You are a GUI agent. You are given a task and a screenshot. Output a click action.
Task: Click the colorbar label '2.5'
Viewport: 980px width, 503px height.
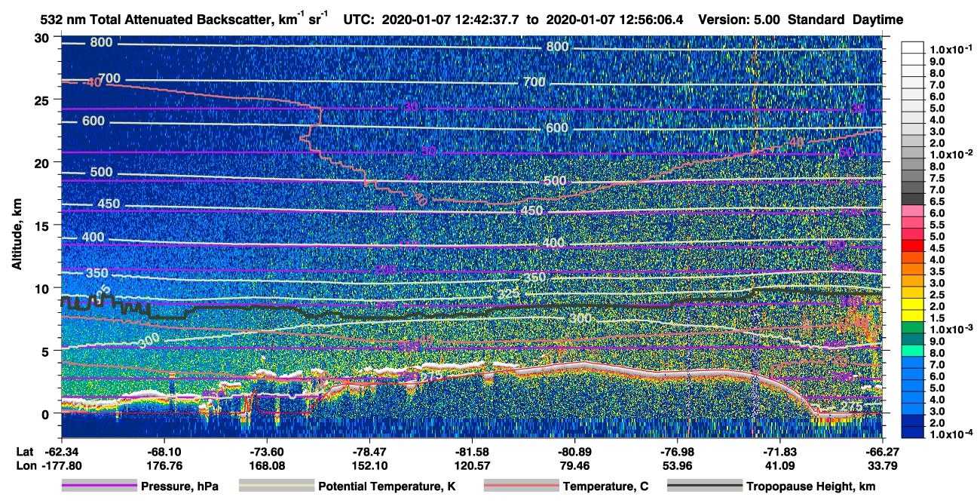936,295
